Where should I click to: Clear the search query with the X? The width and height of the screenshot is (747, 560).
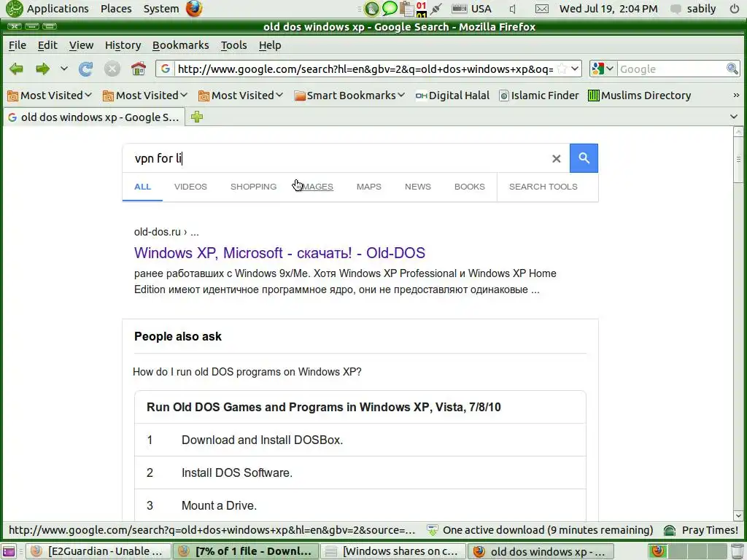click(x=556, y=158)
